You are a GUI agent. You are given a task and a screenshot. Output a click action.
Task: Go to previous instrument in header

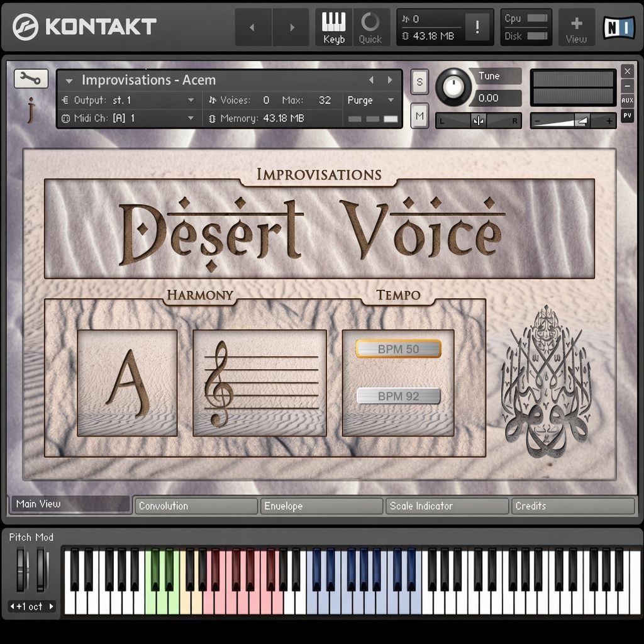(253, 27)
